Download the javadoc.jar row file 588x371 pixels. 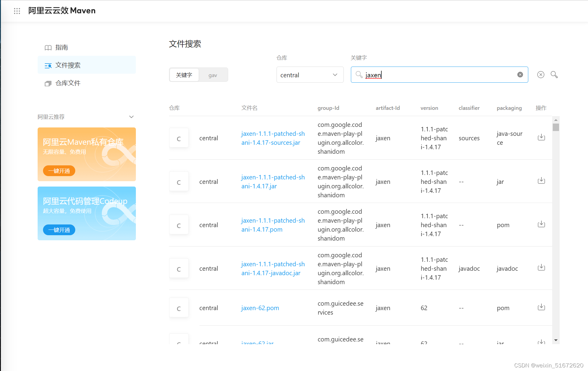(x=541, y=267)
